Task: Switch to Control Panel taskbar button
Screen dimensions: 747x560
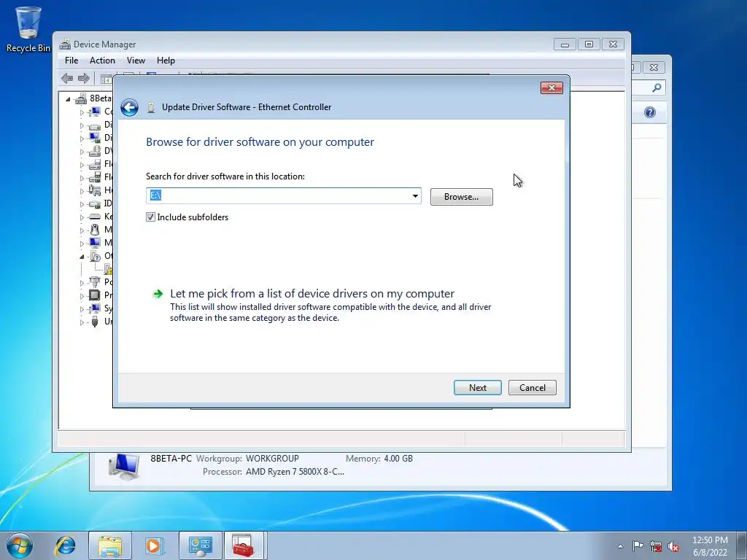Action: click(x=201, y=545)
